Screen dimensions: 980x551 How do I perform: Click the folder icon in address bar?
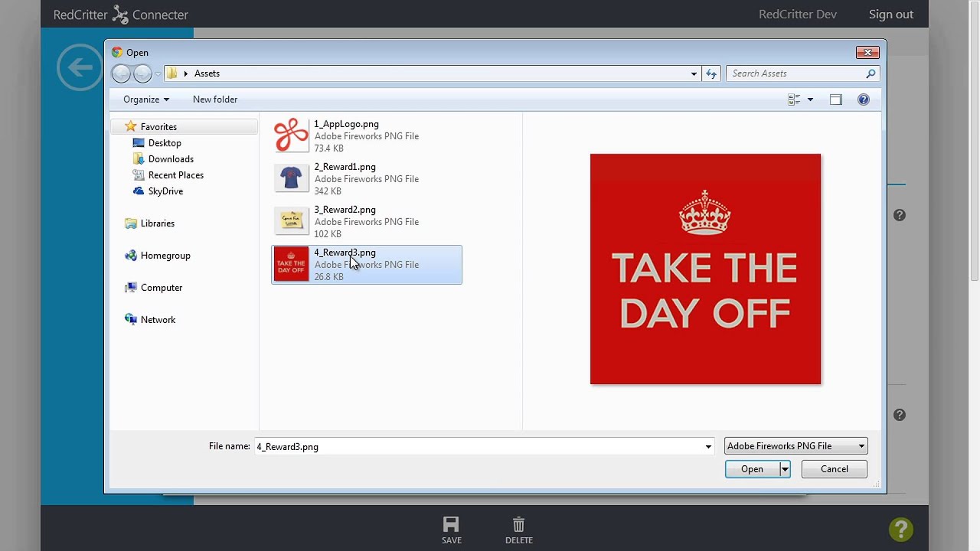171,73
